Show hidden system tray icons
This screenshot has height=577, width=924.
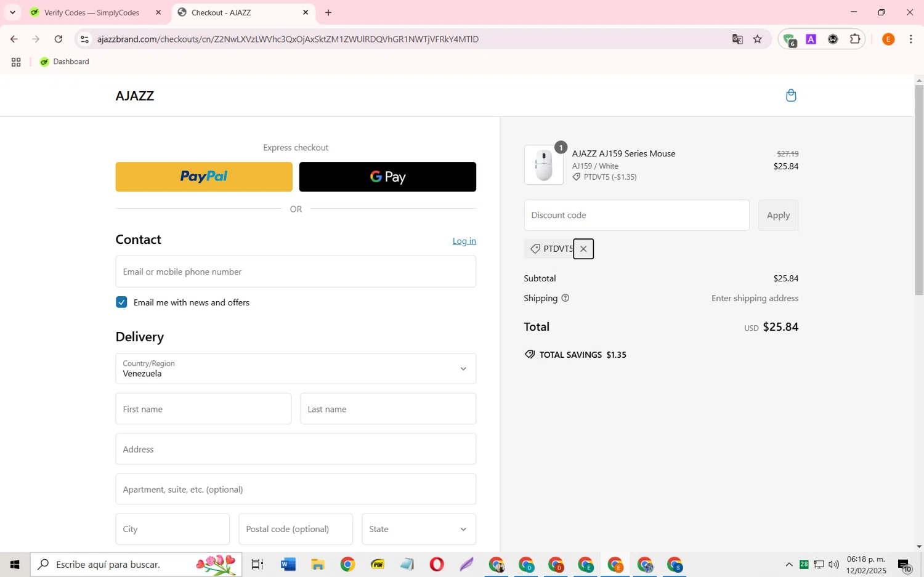[789, 565]
